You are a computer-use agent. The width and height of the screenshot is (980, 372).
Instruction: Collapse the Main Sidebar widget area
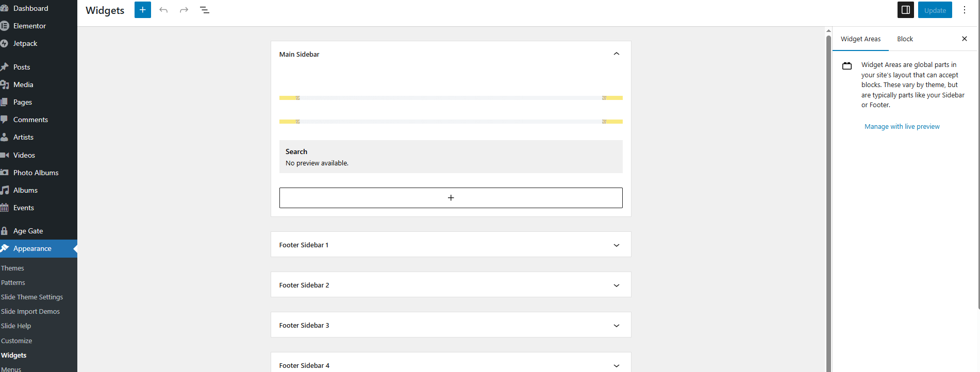[x=616, y=54]
